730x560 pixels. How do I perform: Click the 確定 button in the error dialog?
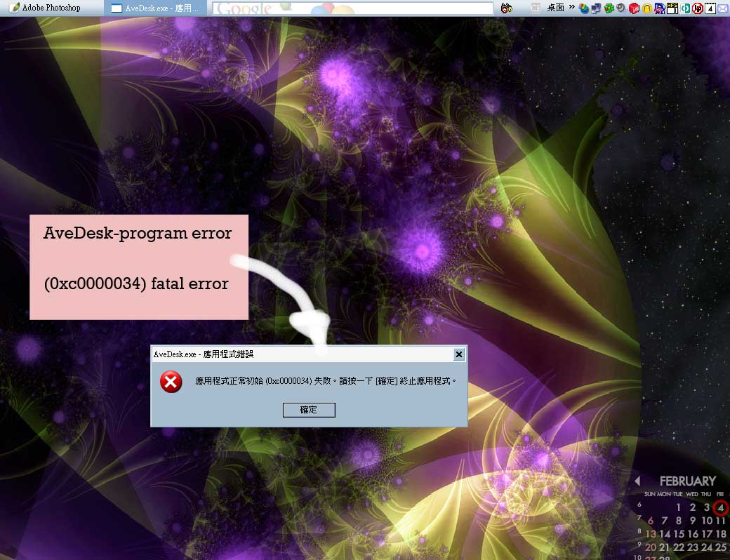point(309,410)
